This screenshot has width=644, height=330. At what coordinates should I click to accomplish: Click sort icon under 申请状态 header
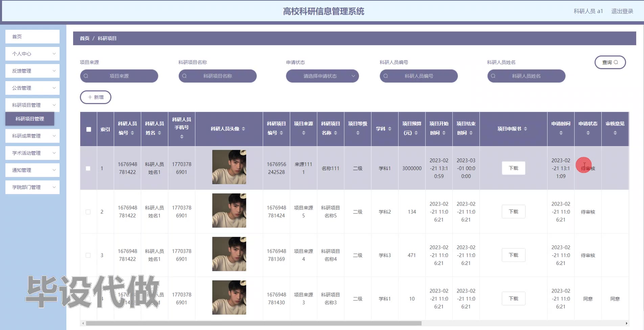[x=588, y=133]
